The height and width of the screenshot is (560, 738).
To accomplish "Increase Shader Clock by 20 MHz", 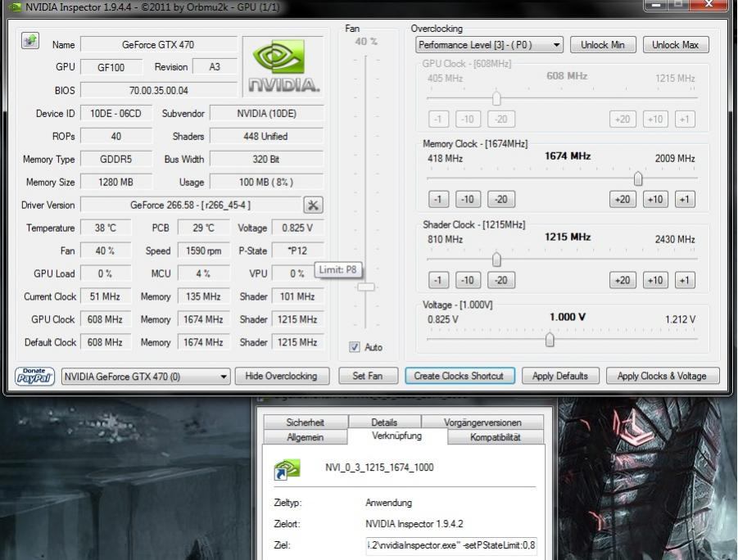I will (x=623, y=280).
